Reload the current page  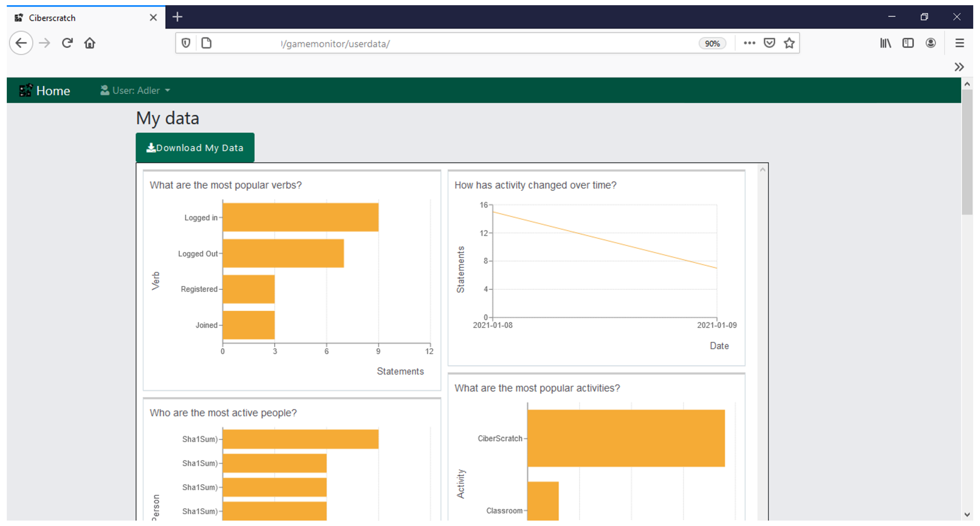(67, 43)
